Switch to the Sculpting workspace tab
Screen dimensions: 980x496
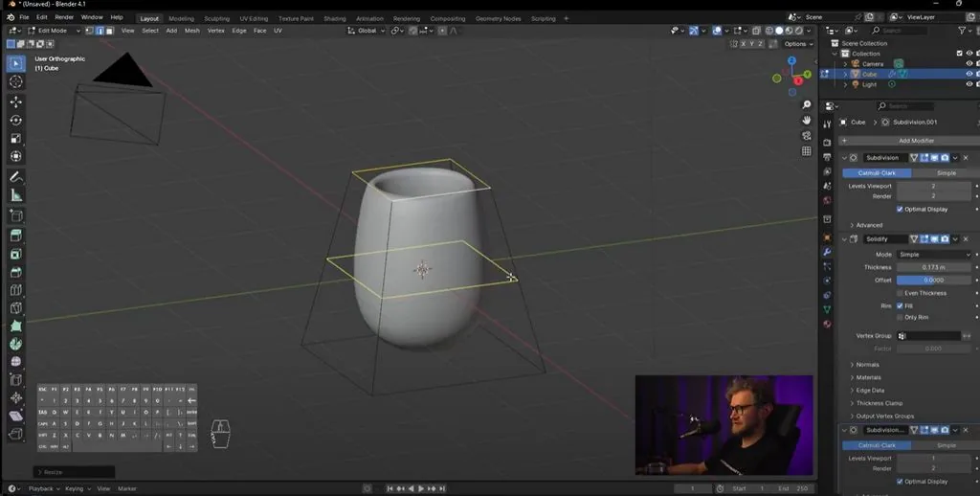pyautogui.click(x=216, y=19)
